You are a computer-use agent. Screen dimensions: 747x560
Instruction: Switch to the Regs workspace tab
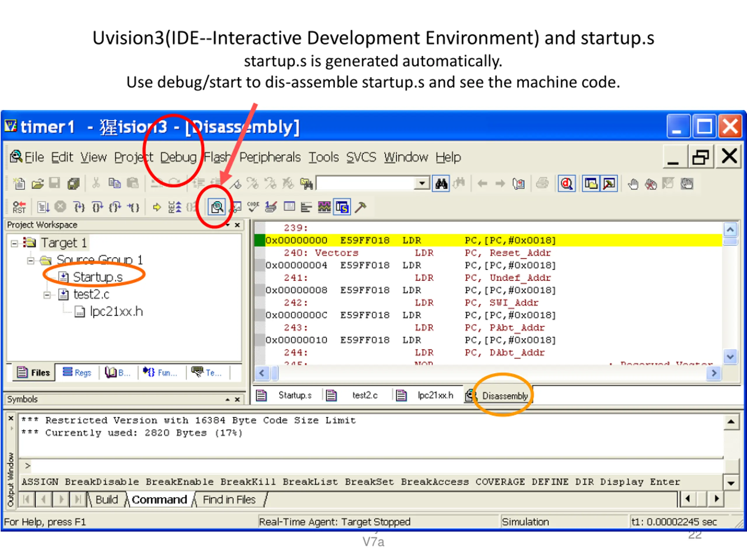coord(77,372)
